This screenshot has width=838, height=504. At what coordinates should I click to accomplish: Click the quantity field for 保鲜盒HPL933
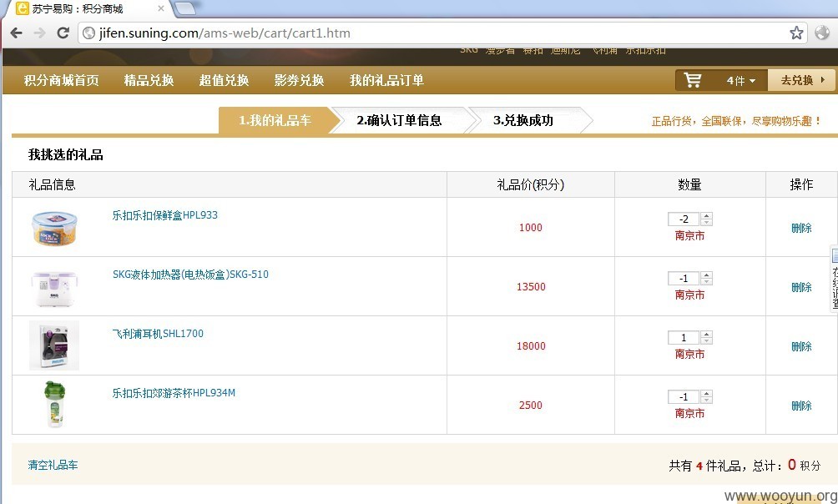tap(684, 219)
